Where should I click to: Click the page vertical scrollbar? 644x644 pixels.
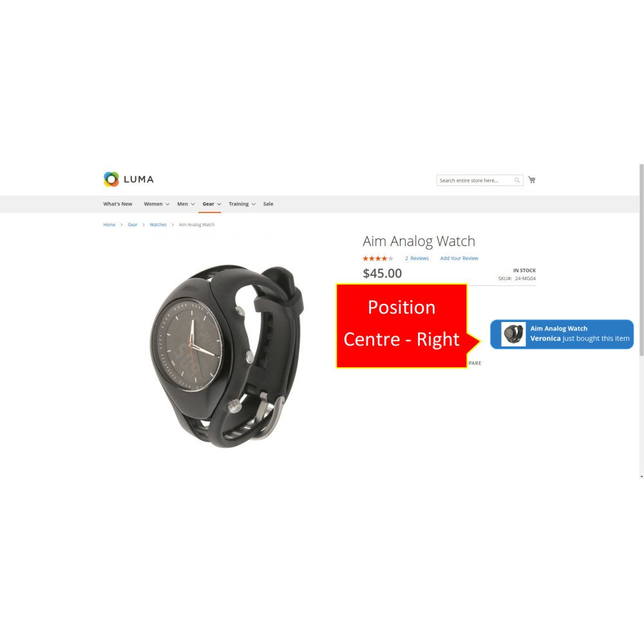pos(641,320)
